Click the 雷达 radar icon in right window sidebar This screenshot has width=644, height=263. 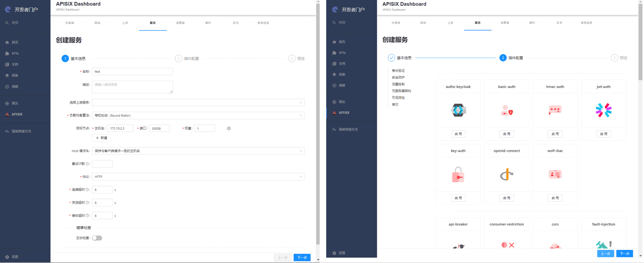(x=334, y=102)
